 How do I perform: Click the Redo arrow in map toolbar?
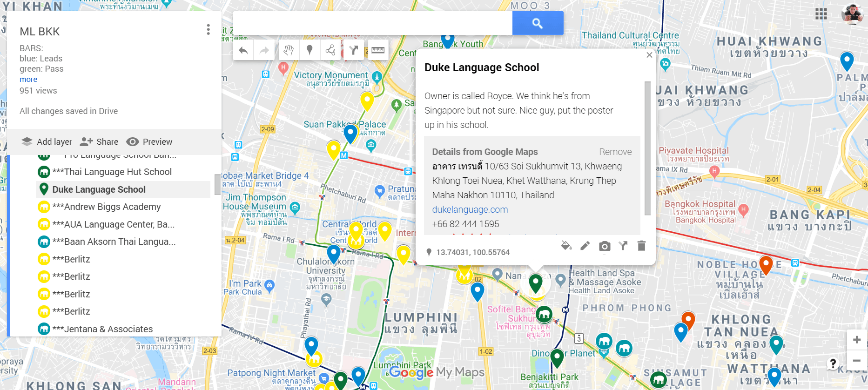(x=264, y=50)
